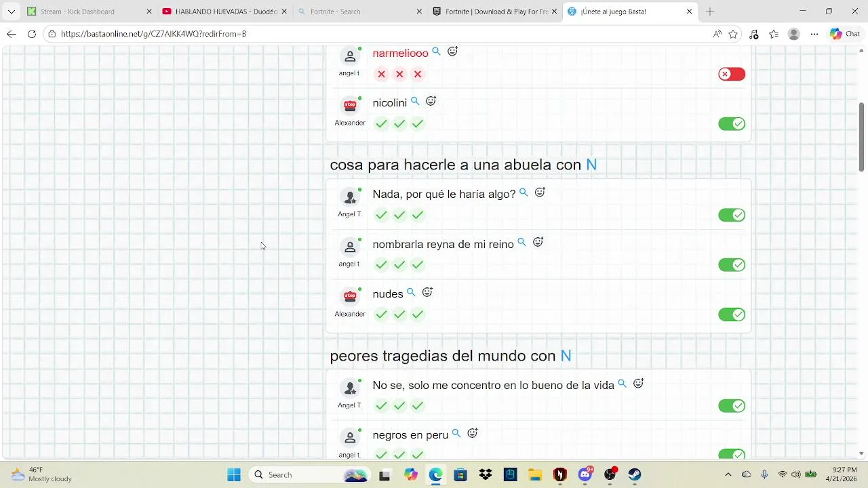The height and width of the screenshot is (488, 868).
Task: Open Microsoft Edge from taskbar
Action: pos(435,474)
